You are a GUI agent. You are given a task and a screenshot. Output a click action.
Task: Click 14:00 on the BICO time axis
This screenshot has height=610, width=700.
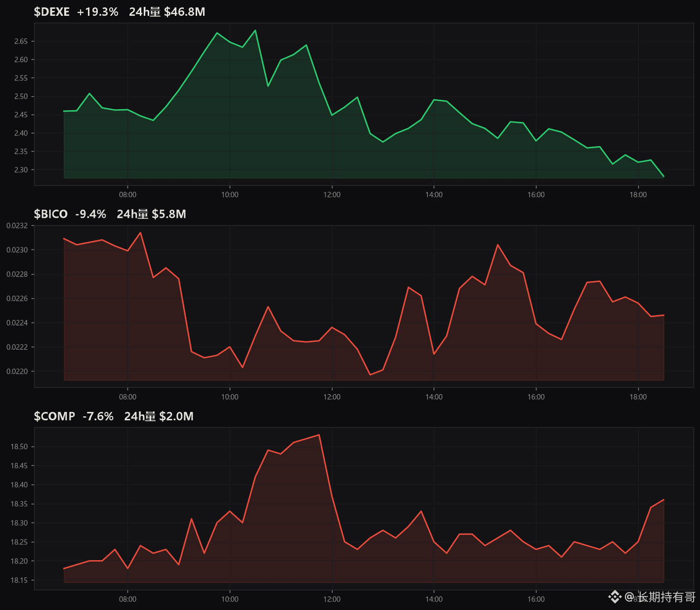click(x=434, y=397)
